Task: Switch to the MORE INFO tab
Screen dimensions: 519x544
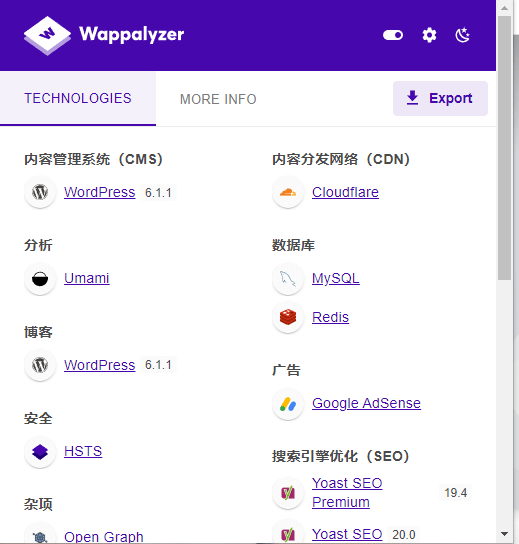Action: click(218, 99)
